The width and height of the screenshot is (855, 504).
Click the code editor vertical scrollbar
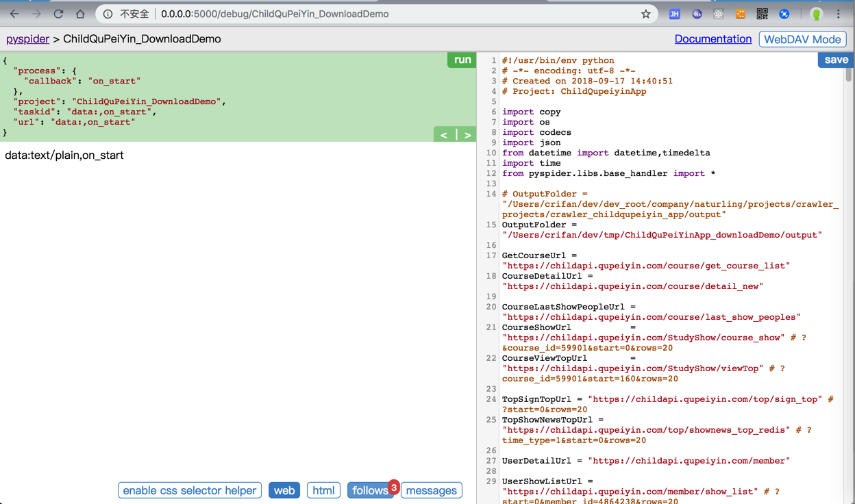848,74
